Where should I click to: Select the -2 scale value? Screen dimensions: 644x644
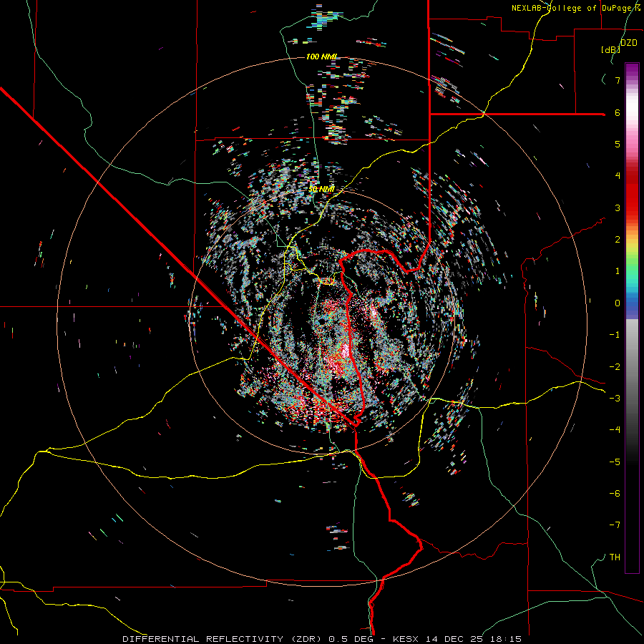point(615,367)
